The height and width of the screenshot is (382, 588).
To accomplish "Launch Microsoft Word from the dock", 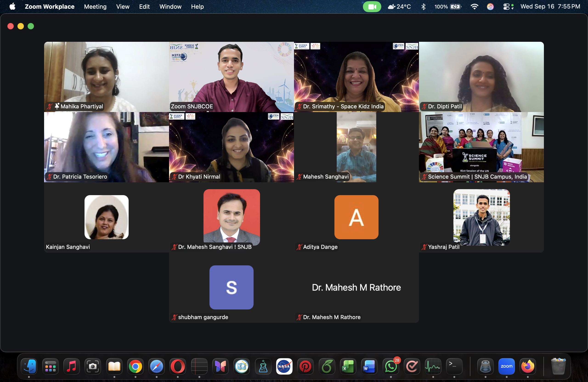I will (369, 366).
